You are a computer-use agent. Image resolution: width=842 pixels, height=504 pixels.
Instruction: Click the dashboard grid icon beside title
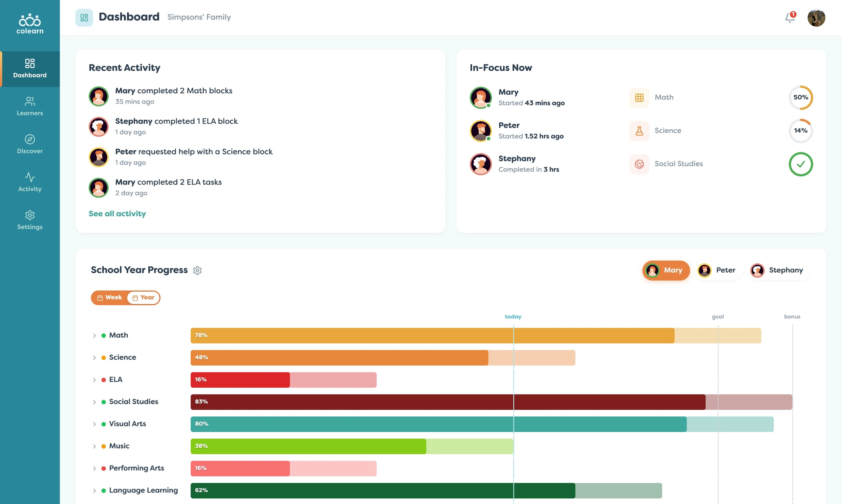click(x=84, y=18)
